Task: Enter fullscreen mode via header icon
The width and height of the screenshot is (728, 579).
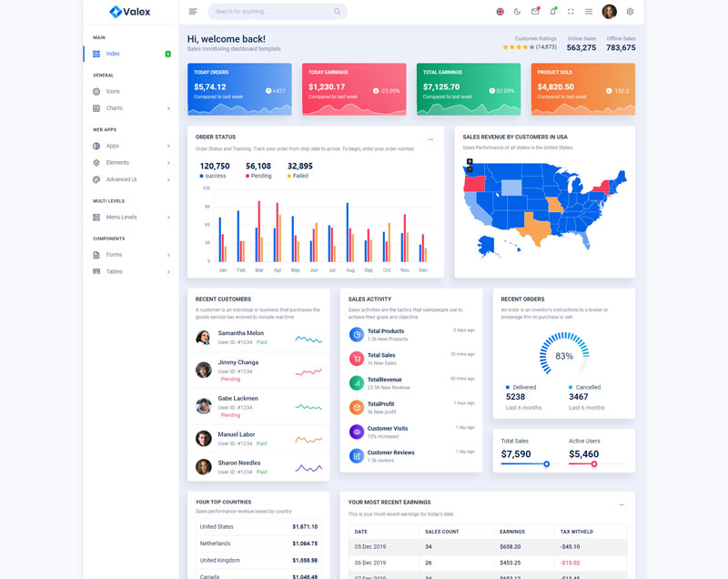Action: click(571, 12)
